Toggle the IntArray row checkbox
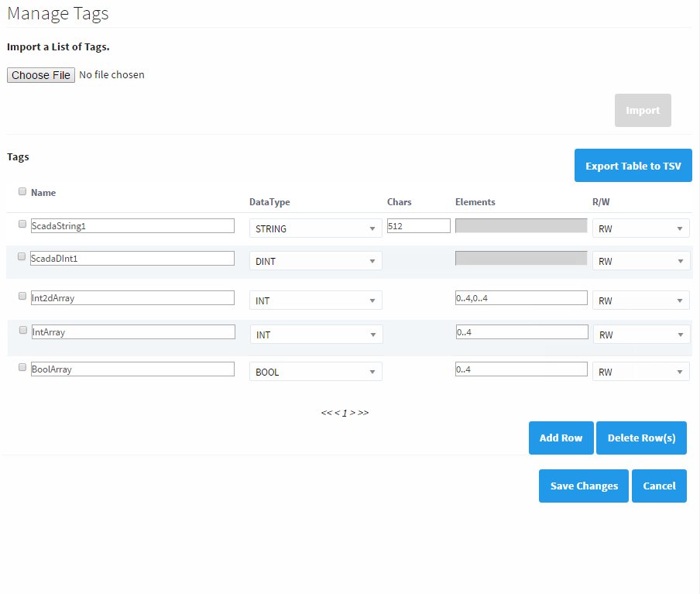This screenshot has width=700, height=594. click(23, 330)
